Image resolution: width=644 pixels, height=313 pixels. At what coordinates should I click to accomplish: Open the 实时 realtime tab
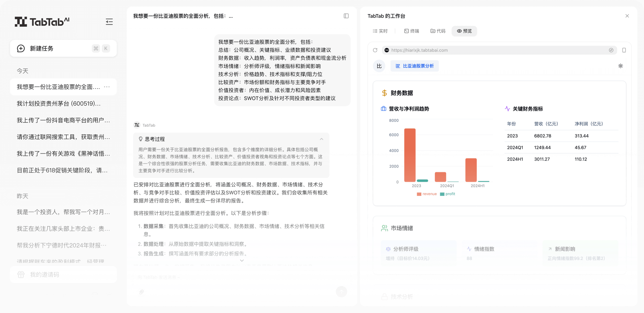[380, 31]
